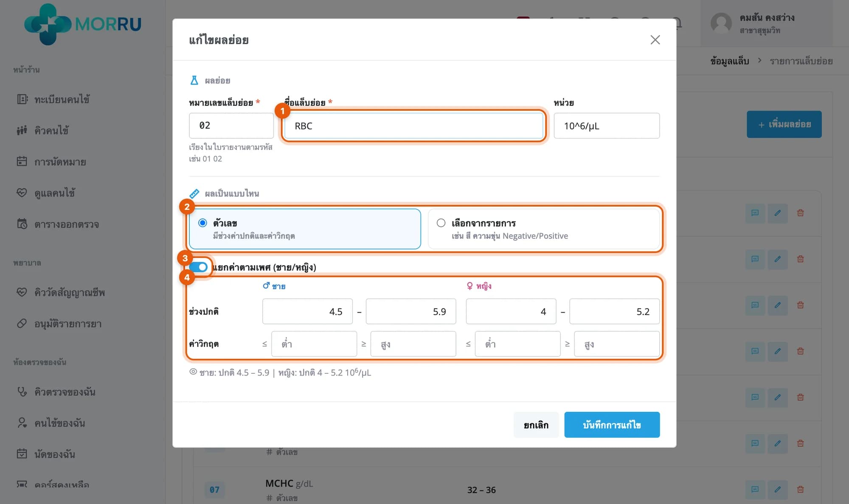
Task: Click the trash delete icon for MCHC row
Action: [800, 489]
